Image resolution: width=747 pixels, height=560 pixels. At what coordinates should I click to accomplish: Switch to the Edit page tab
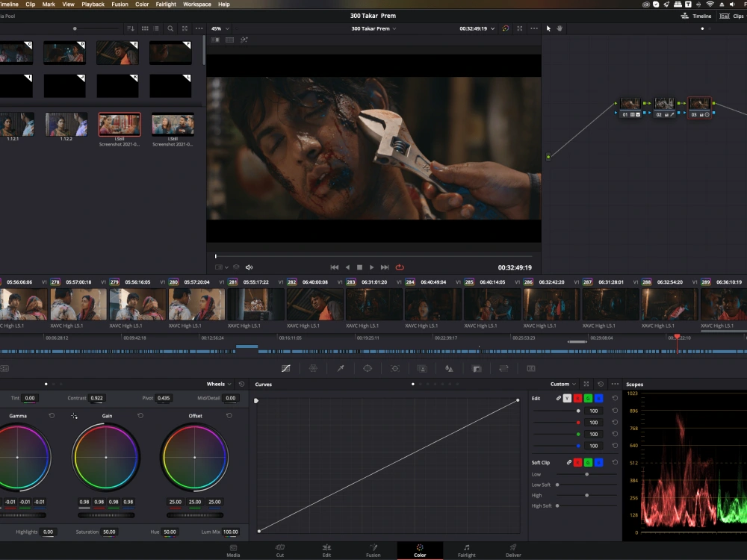(326, 550)
